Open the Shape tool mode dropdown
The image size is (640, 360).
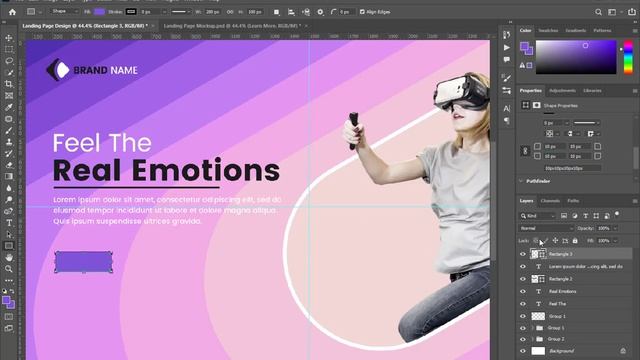[64, 11]
